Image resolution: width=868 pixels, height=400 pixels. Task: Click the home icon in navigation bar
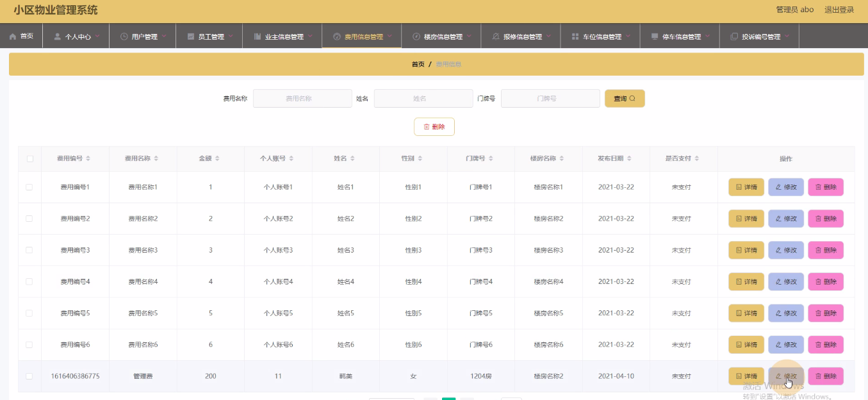(13, 37)
